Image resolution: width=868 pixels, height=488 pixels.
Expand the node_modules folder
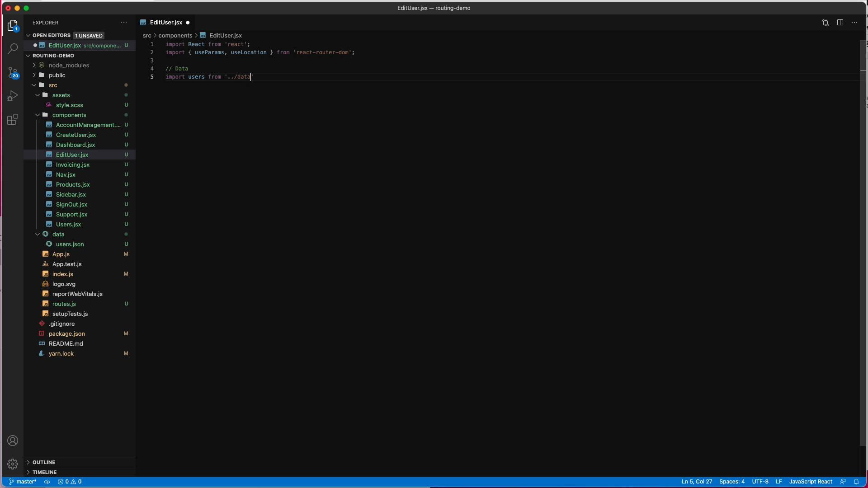[34, 65]
